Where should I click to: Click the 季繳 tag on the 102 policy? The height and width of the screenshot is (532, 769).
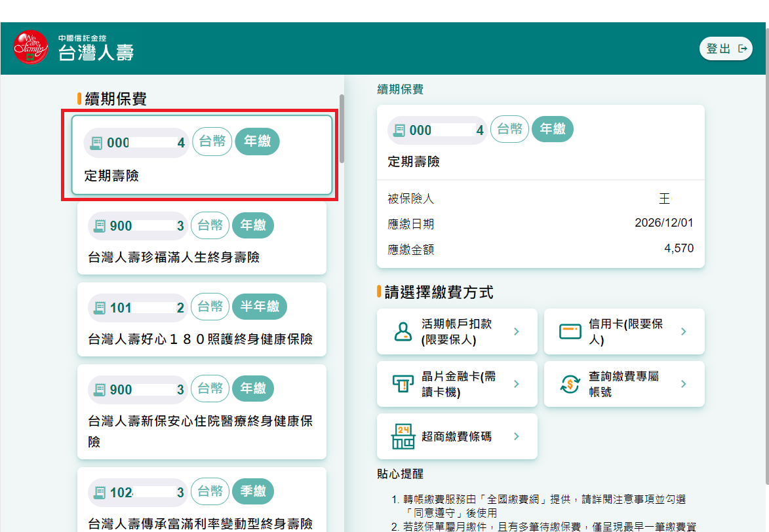(253, 491)
